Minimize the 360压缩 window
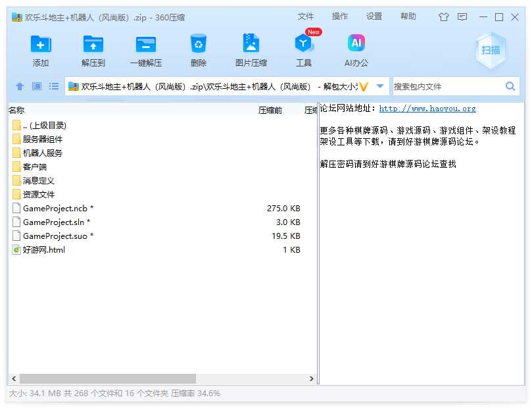Screen dimensions: 532x408 (x=483, y=17)
